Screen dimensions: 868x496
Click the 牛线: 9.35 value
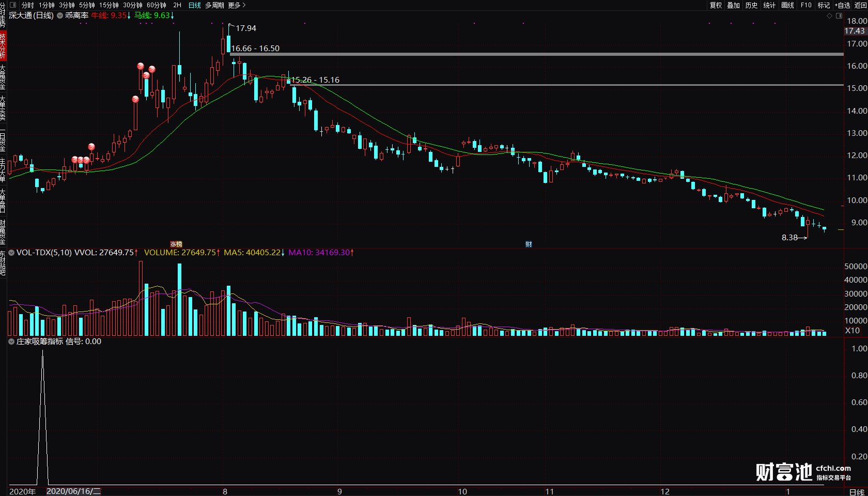[x=109, y=16]
